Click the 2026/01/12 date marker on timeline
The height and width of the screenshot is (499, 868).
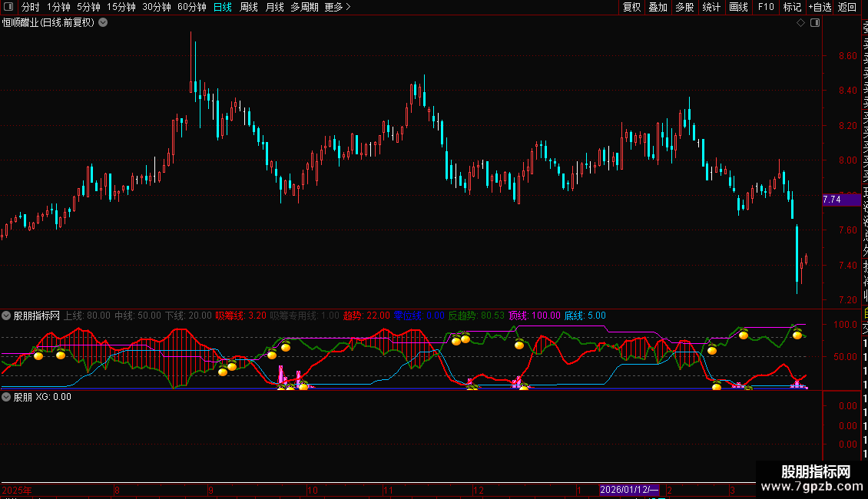629,490
